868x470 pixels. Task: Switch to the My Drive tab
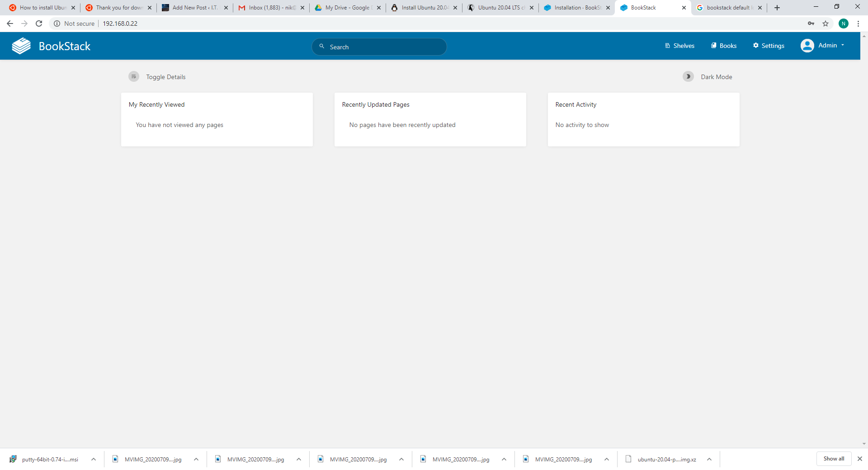347,8
